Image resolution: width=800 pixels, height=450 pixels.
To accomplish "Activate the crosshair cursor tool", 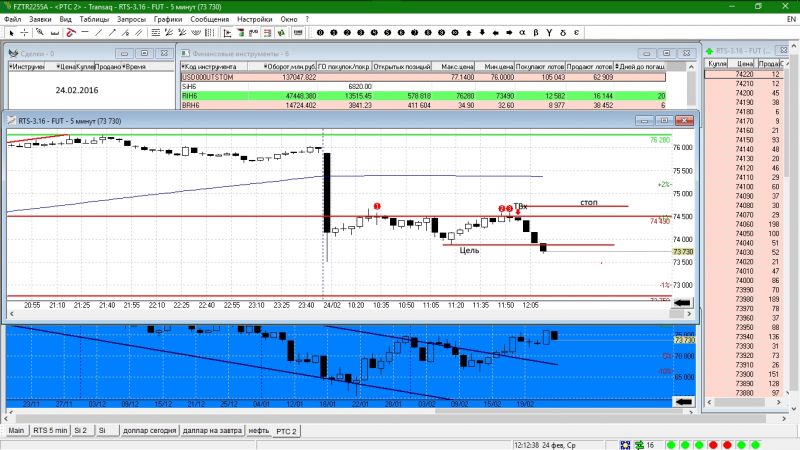I will 24,33.
